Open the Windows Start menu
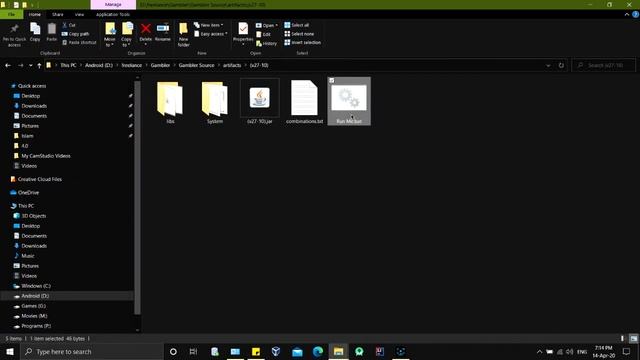Viewport: 640px width, 360px height. tap(10, 351)
